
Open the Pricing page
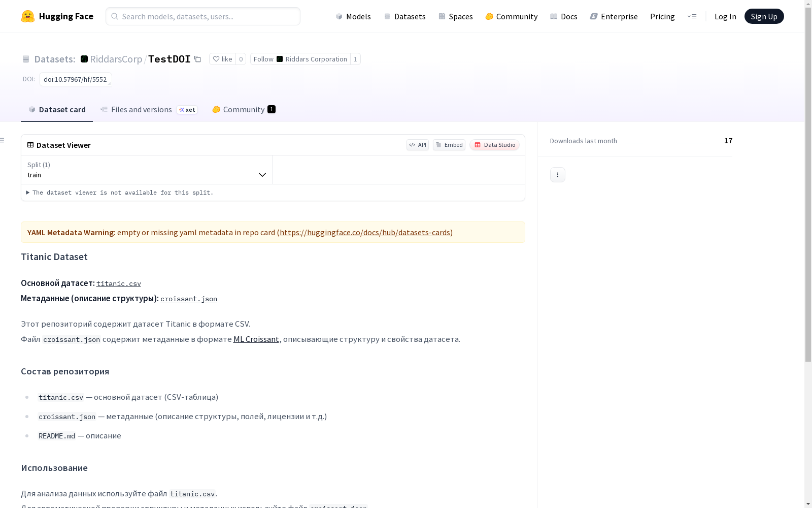(662, 16)
